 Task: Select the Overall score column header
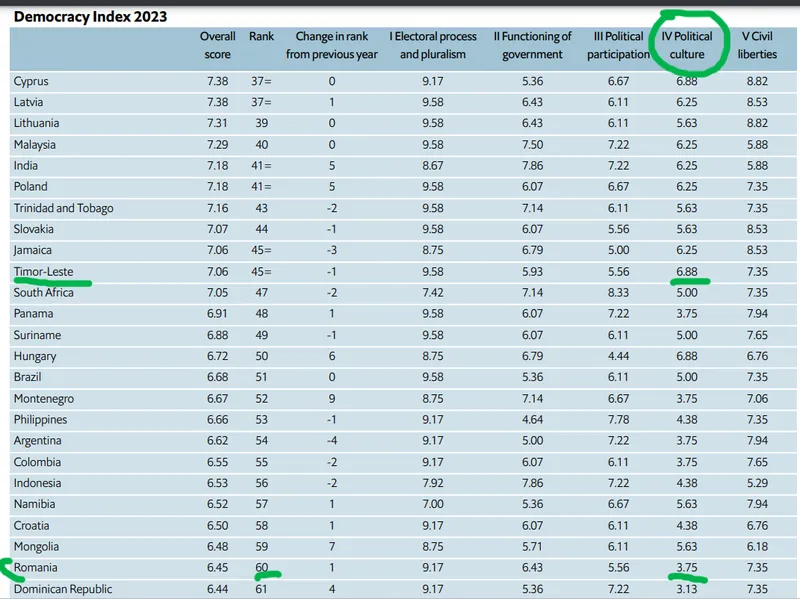pos(217,45)
